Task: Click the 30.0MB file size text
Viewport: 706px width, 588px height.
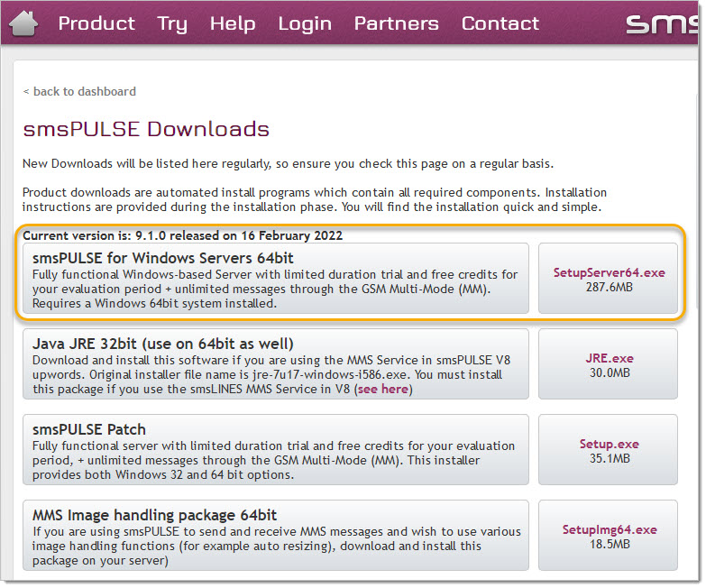Action: click(610, 373)
